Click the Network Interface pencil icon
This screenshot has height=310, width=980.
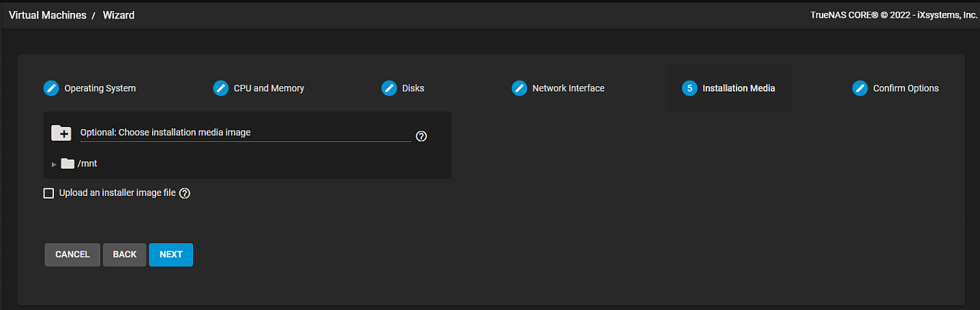click(x=520, y=88)
